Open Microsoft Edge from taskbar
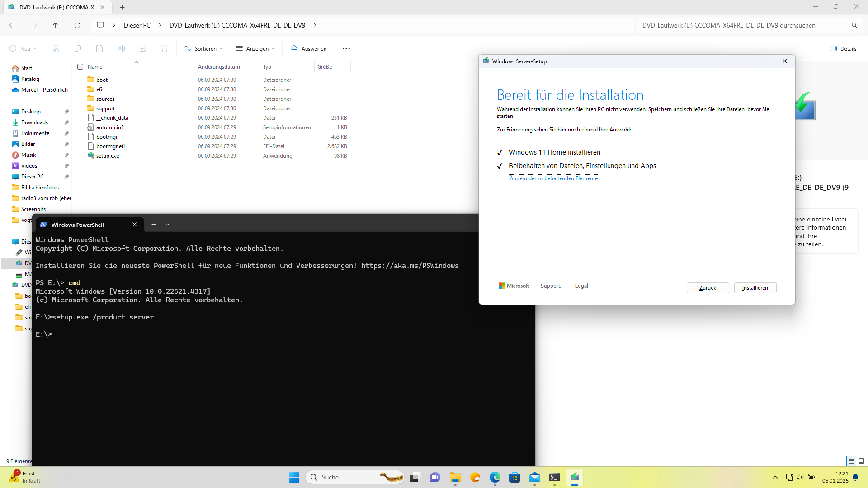This screenshot has width=868, height=488. coord(495,477)
